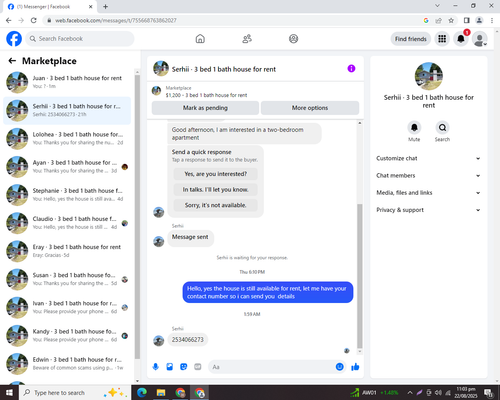The image size is (500, 400).
Task: Click the More options button
Action: [x=310, y=108]
